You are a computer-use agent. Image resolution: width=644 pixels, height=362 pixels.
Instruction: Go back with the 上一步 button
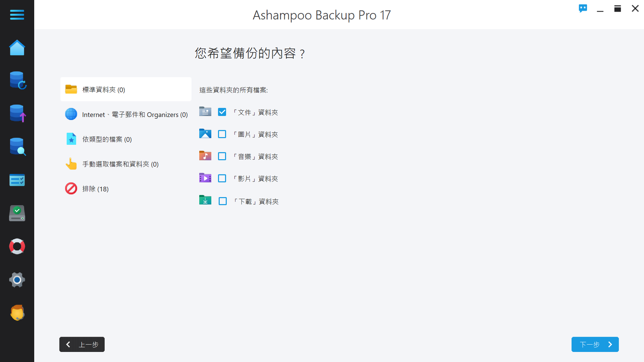pyautogui.click(x=82, y=344)
